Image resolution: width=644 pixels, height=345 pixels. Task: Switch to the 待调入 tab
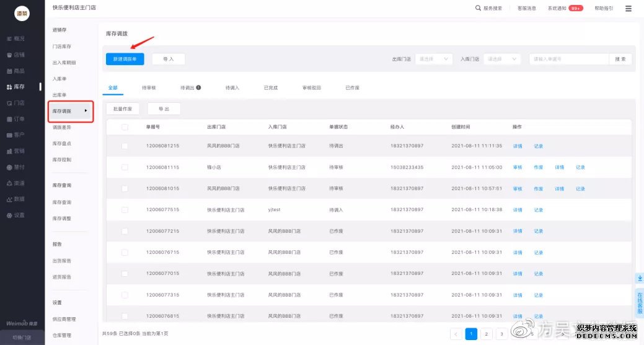232,88
